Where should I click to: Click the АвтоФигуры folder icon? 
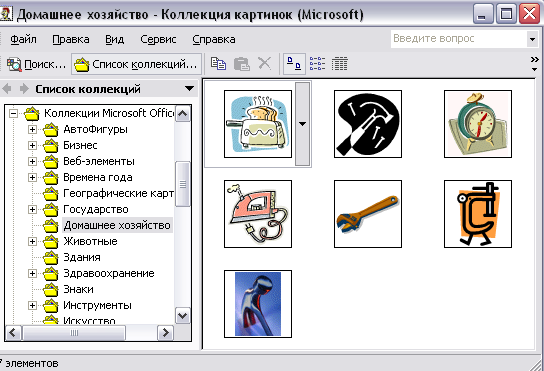click(51, 129)
